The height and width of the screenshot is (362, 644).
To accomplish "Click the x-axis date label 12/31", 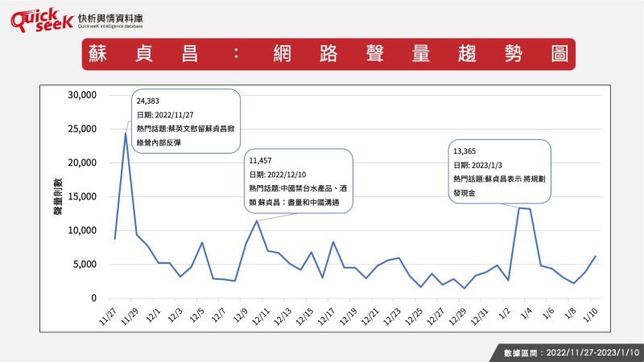I will tap(479, 316).
